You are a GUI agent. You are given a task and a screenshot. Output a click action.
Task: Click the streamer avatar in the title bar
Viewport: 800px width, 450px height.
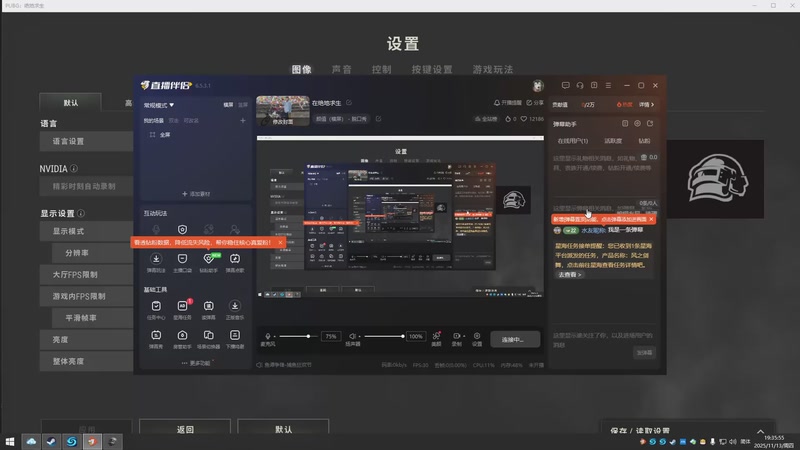tap(538, 86)
